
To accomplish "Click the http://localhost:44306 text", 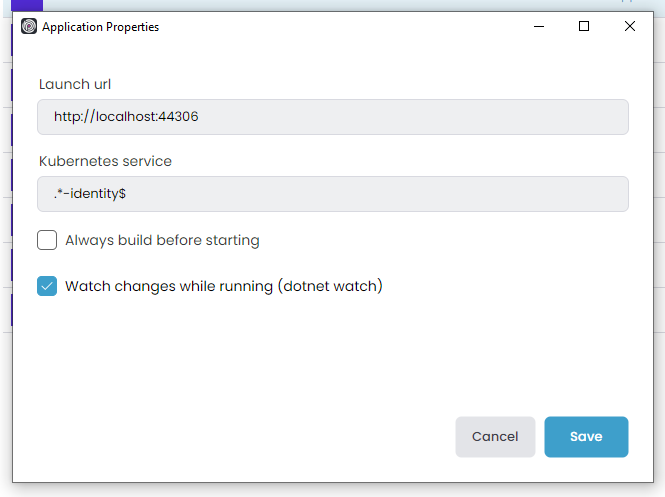I will coord(126,116).
